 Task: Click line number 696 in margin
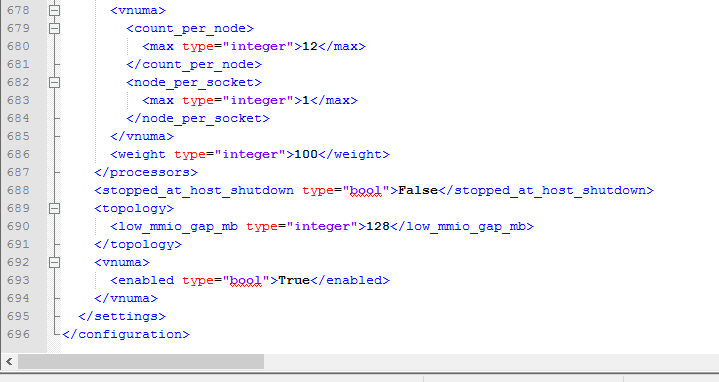pyautogui.click(x=18, y=334)
